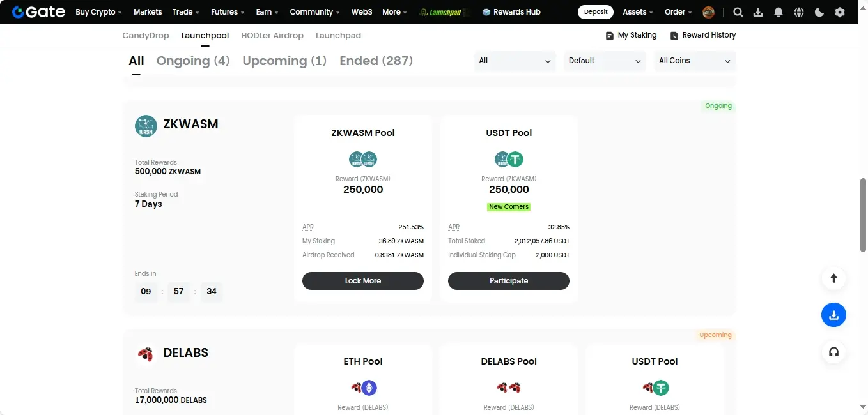Image resolution: width=868 pixels, height=415 pixels.
Task: Open the Markets menu item
Action: [148, 12]
